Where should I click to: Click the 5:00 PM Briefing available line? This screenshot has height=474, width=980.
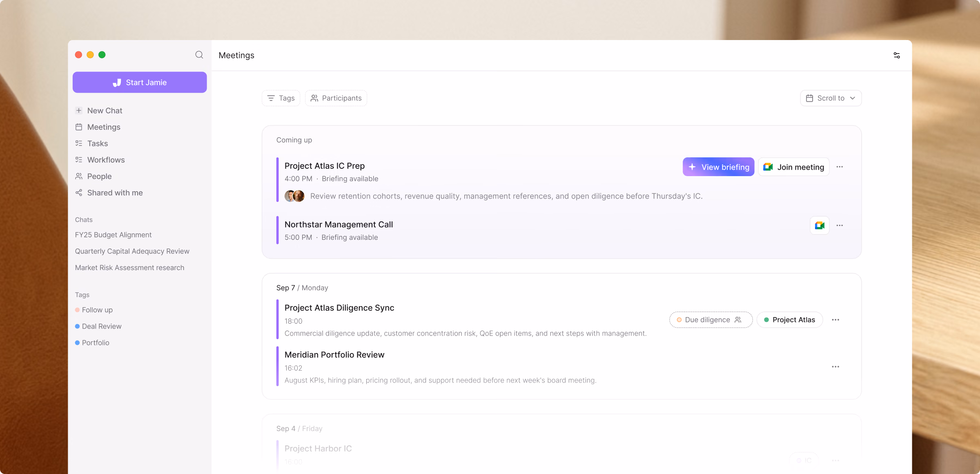pos(331,237)
